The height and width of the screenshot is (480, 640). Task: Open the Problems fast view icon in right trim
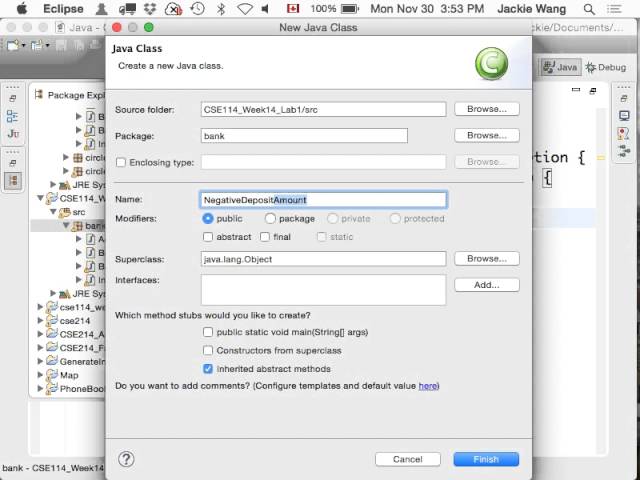(x=623, y=133)
